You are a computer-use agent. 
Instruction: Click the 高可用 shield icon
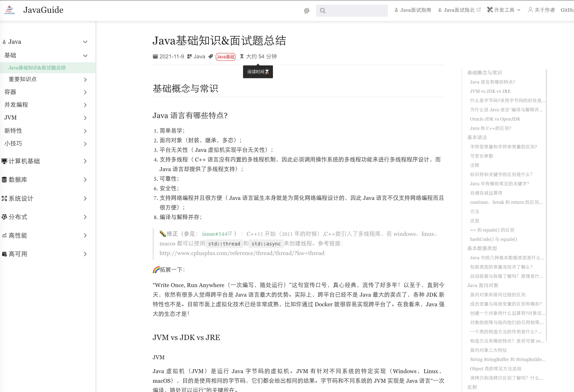point(4,254)
